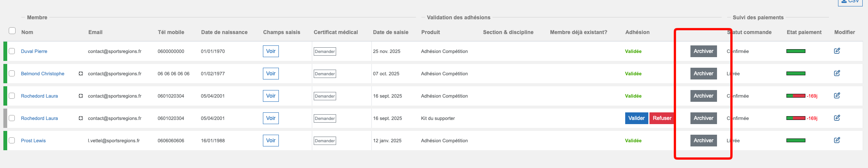
Task: Click Duval Pierre's green payment status bar
Action: coord(796,51)
